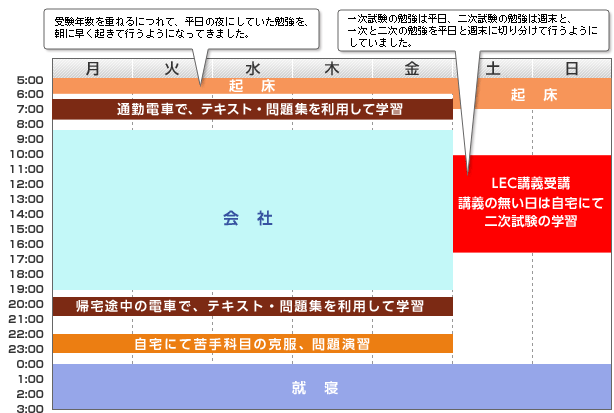Select the weekday 起床 bar

253,86
